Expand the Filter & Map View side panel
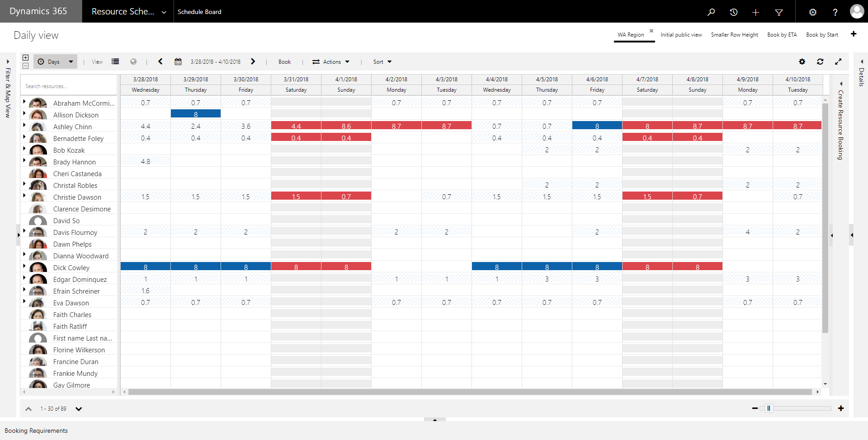This screenshot has height=440, width=868. (7, 90)
